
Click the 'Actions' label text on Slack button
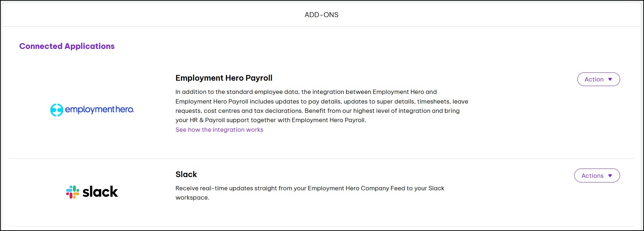pyautogui.click(x=592, y=176)
